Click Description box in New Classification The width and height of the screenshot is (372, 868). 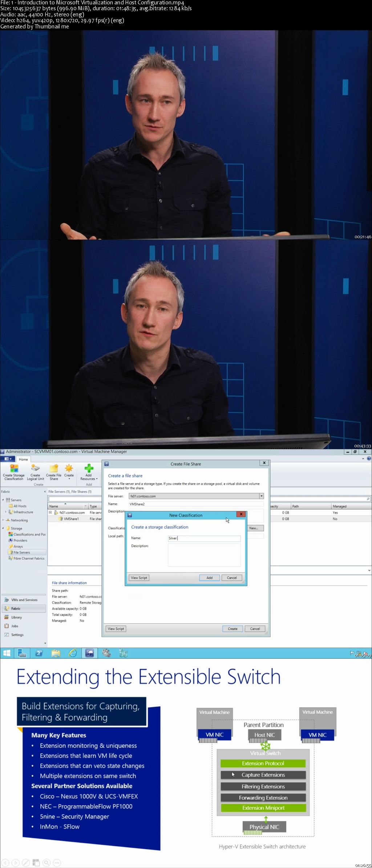tap(204, 555)
